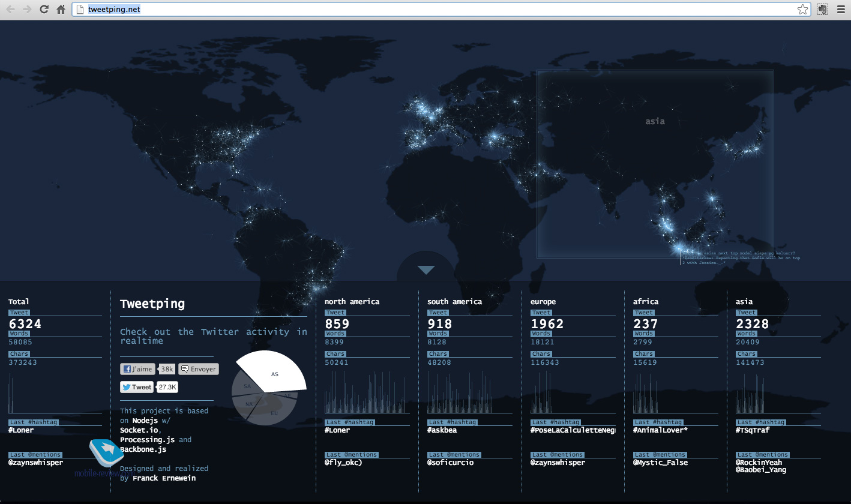851x504 pixels.
Task: Click the Facebook J'aime like button
Action: point(137,369)
